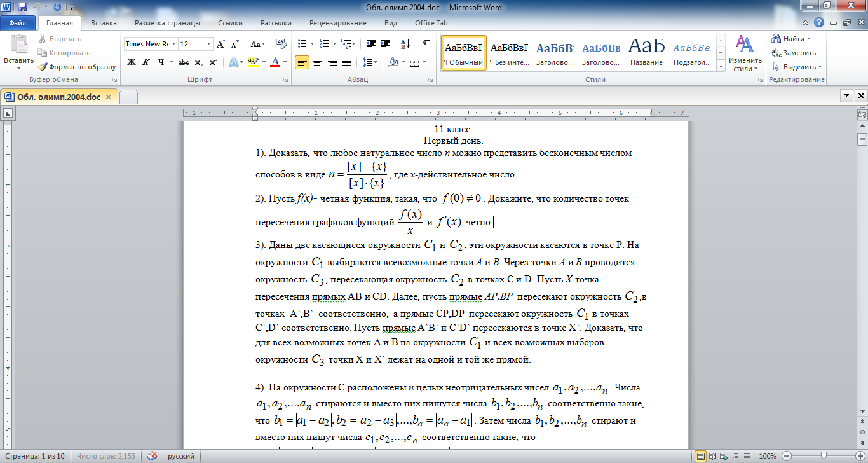Apply bulleted list formatting
Image resolution: width=868 pixels, height=463 pixels.
[302, 44]
